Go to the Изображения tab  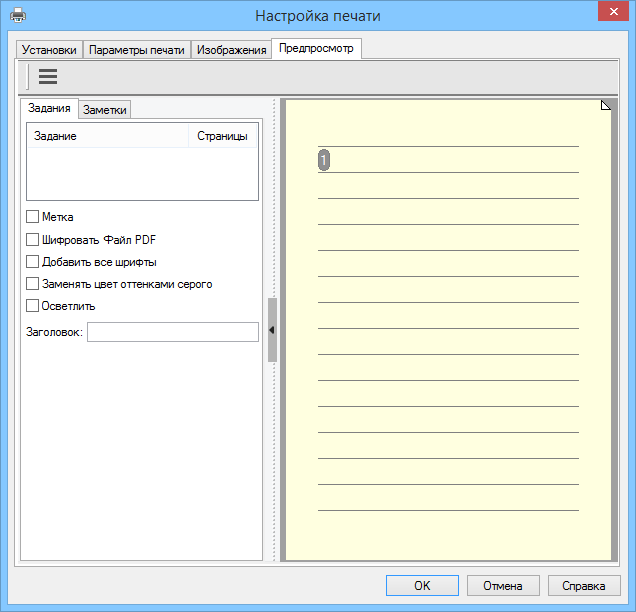pos(231,49)
